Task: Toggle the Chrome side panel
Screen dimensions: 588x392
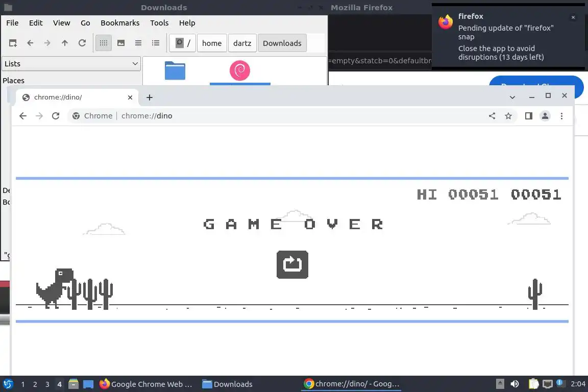Action: pyautogui.click(x=528, y=116)
